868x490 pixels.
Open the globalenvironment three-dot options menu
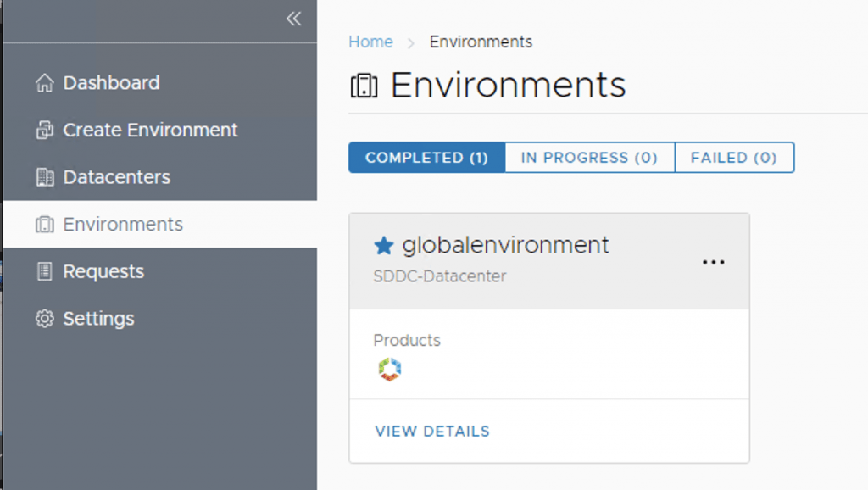[x=713, y=262]
